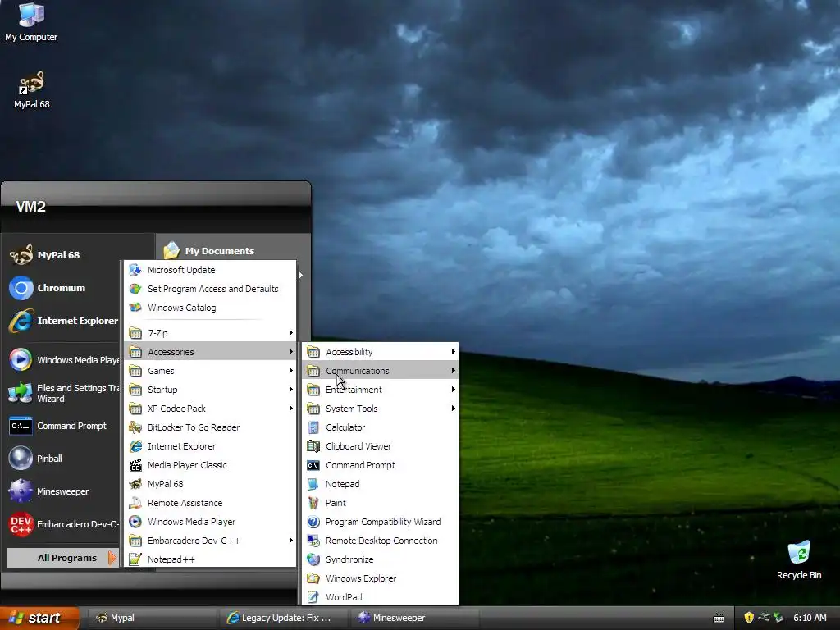Launch Media Player Classic
The height and width of the screenshot is (630, 840).
click(210, 465)
